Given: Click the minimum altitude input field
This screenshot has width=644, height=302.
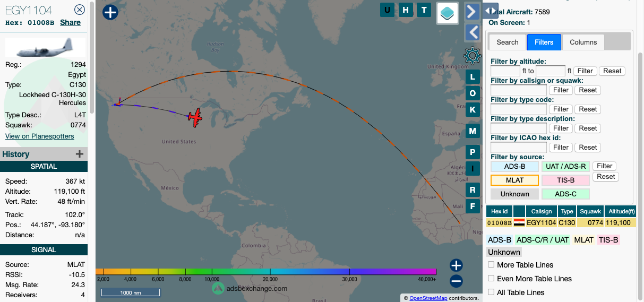Looking at the screenshot, I should [x=505, y=71].
